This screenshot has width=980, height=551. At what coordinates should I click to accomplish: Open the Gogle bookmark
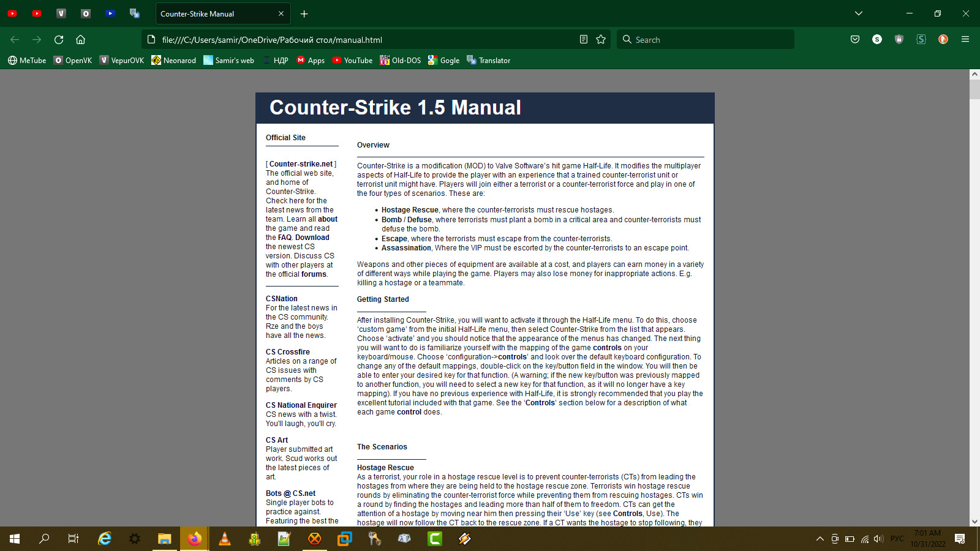(444, 60)
